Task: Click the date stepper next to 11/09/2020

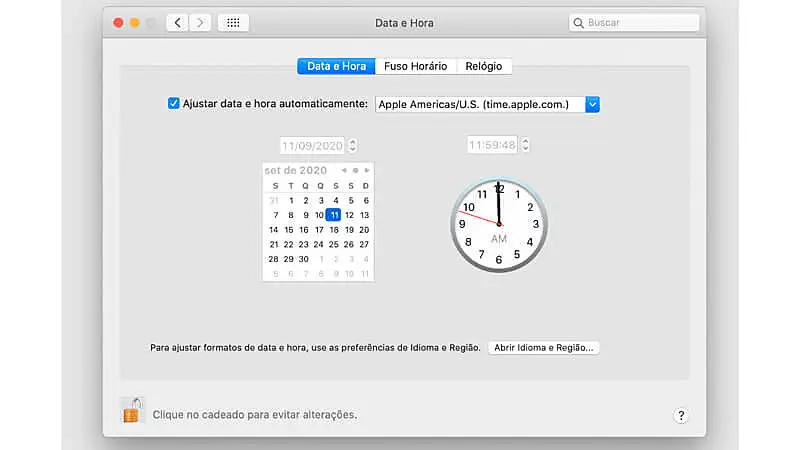Action: pos(353,145)
